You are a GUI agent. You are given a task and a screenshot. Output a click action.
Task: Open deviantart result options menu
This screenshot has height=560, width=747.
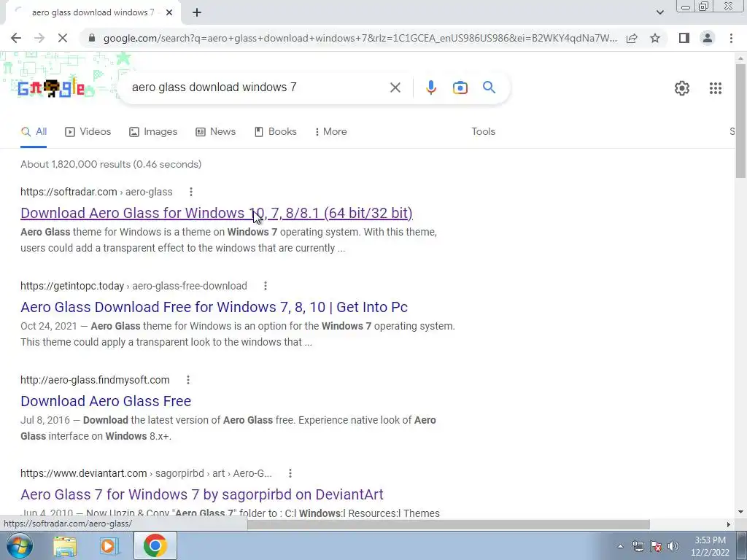tap(290, 473)
